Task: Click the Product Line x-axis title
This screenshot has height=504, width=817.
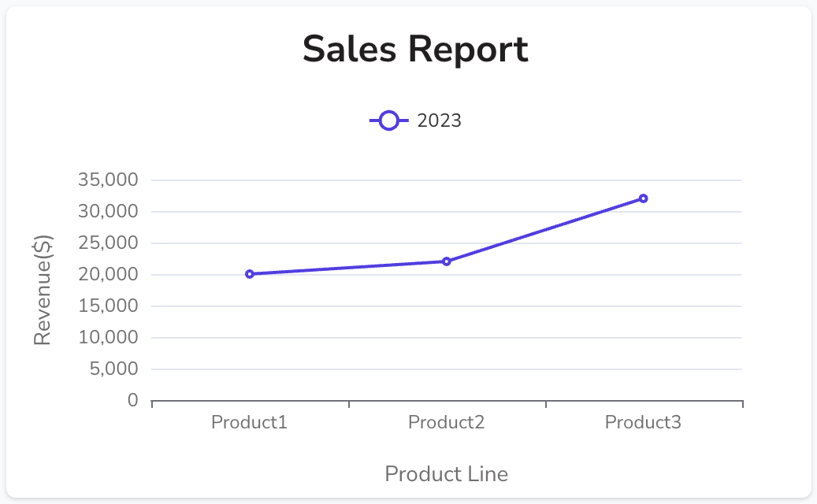Action: (x=446, y=474)
